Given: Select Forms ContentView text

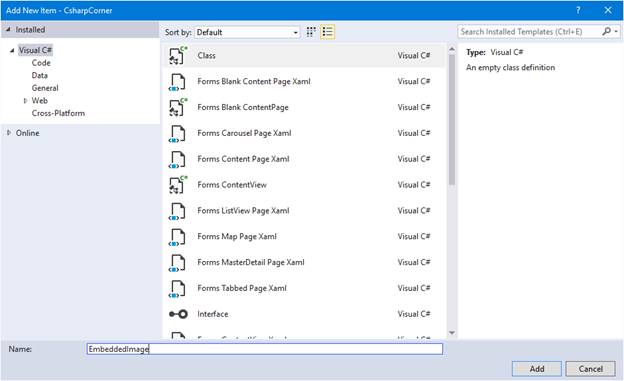Looking at the screenshot, I should point(232,185).
